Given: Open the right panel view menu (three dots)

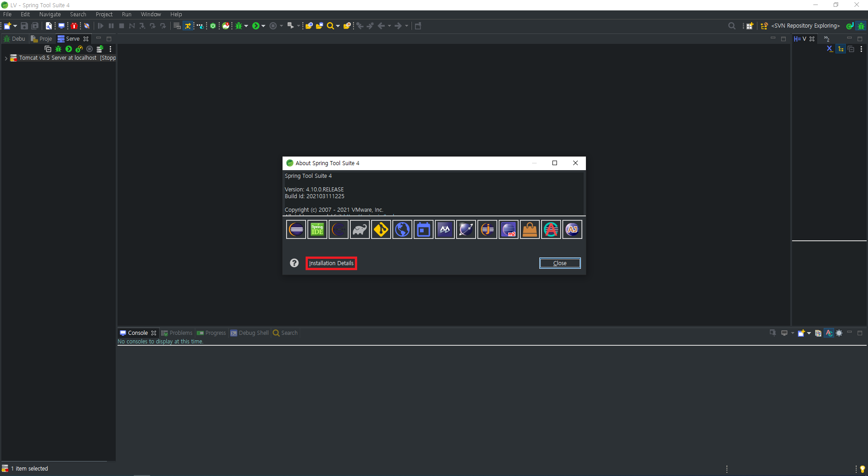Looking at the screenshot, I should pos(861,49).
